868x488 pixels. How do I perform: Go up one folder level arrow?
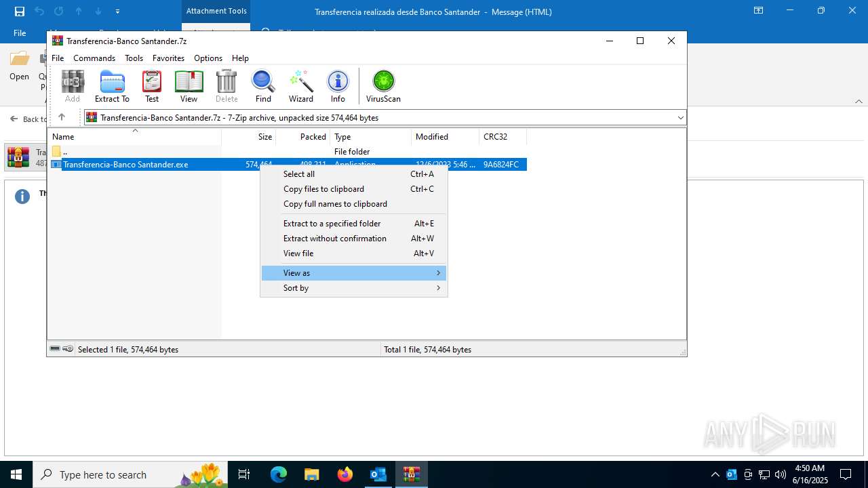[62, 117]
